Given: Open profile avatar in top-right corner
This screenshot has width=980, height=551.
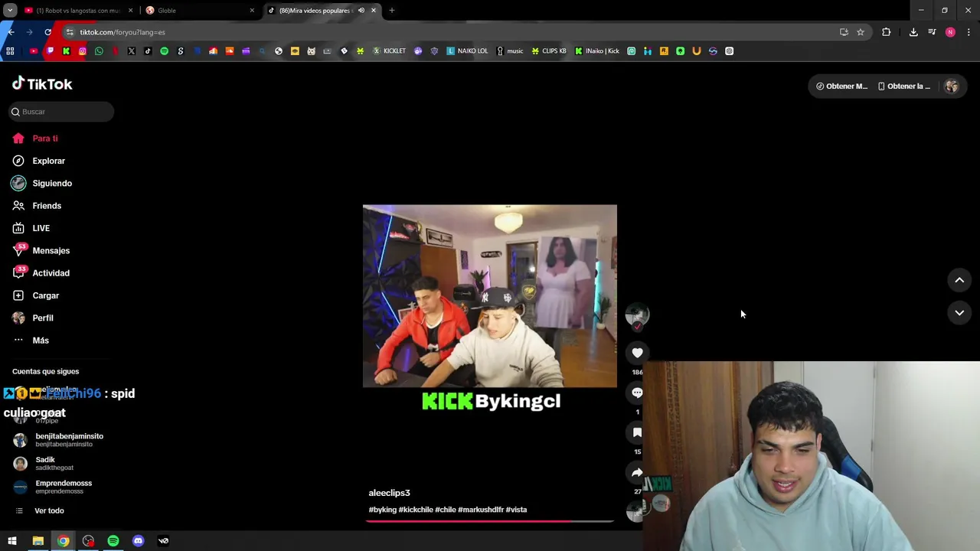Looking at the screenshot, I should 951,86.
